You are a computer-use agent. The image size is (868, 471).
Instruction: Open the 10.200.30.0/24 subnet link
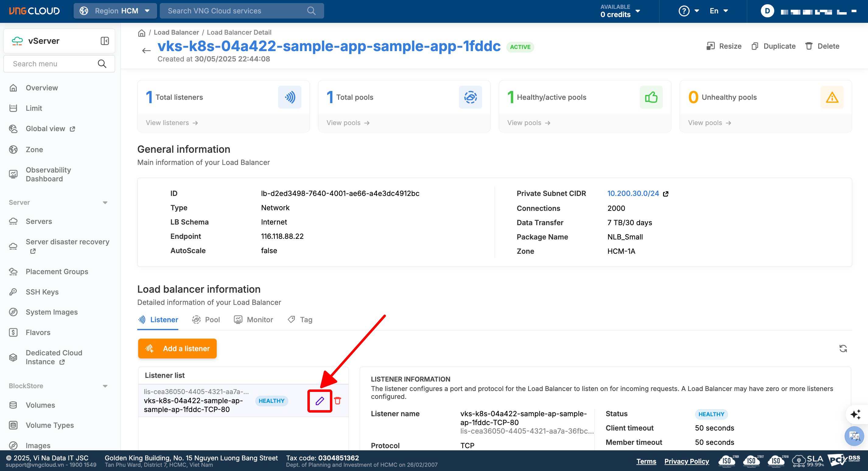(633, 194)
